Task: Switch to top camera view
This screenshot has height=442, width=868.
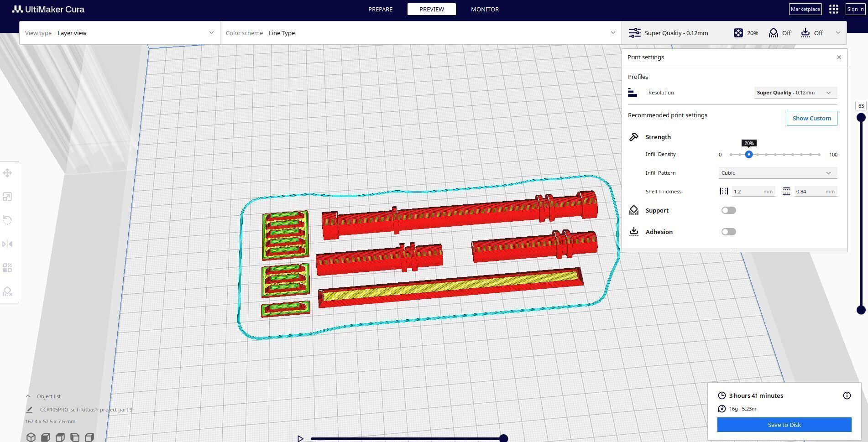Action: point(60,437)
